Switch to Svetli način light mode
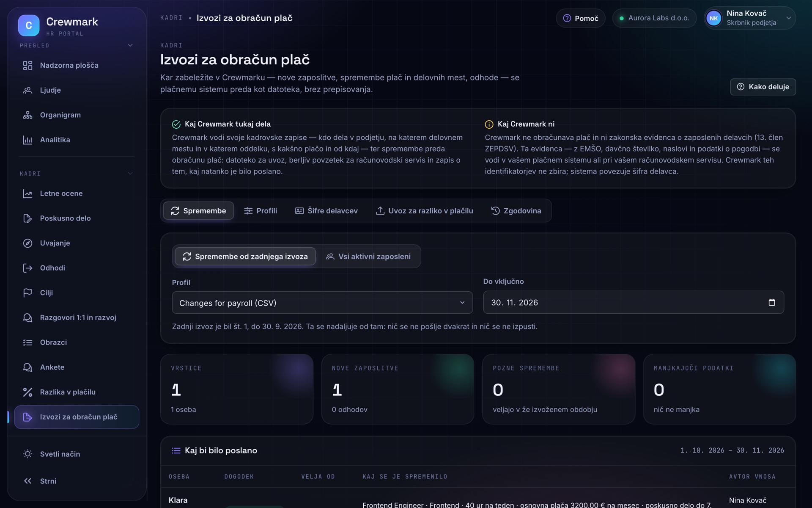 pyautogui.click(x=77, y=454)
